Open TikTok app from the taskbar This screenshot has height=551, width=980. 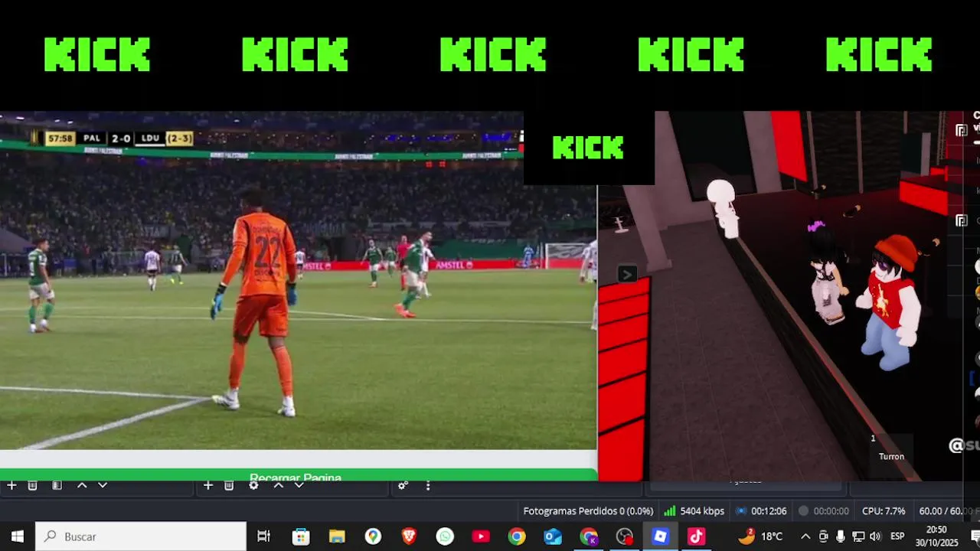[696, 536]
